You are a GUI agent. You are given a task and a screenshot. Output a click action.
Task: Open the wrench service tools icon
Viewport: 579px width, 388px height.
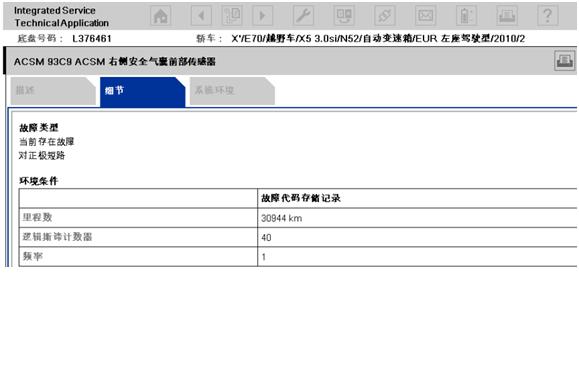(303, 16)
